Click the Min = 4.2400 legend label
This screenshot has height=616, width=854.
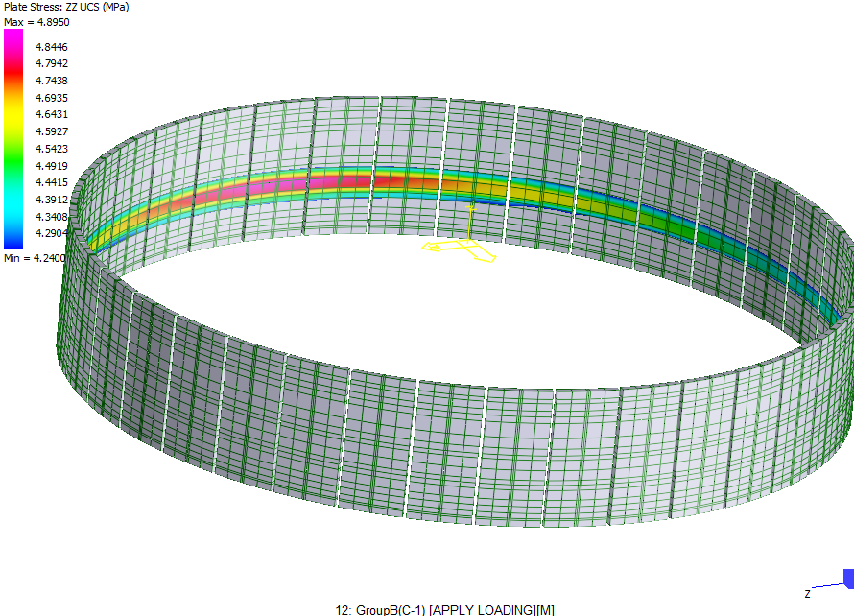coord(36,258)
